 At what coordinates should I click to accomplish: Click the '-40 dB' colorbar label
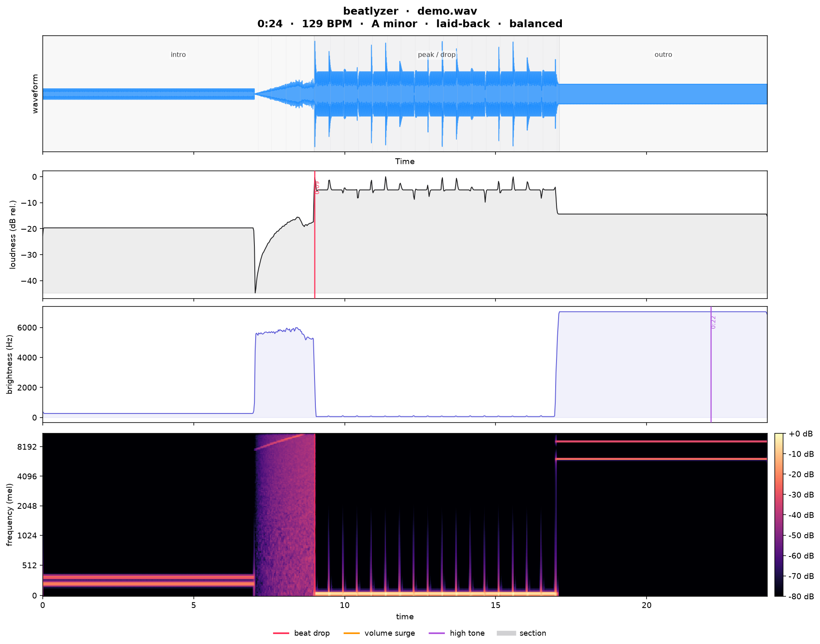(801, 515)
